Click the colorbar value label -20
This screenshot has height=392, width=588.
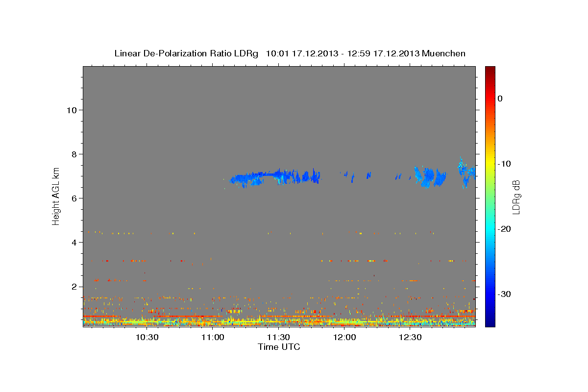click(505, 229)
